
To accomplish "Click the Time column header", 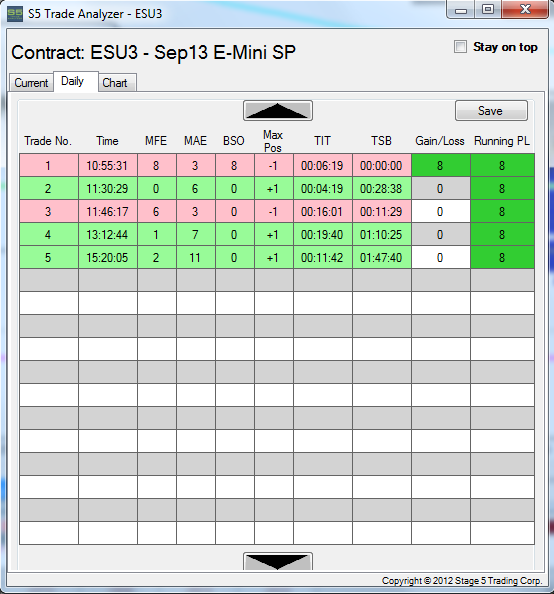I will click(107, 141).
